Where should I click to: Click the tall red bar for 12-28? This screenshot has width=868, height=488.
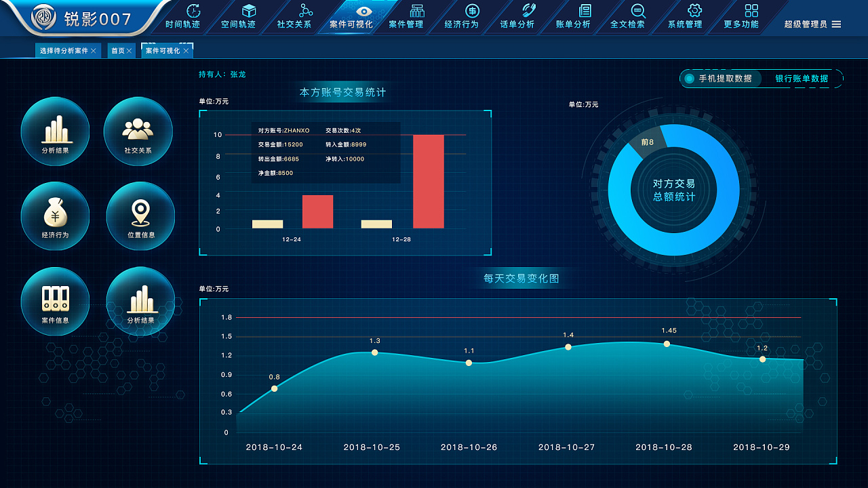coord(429,182)
